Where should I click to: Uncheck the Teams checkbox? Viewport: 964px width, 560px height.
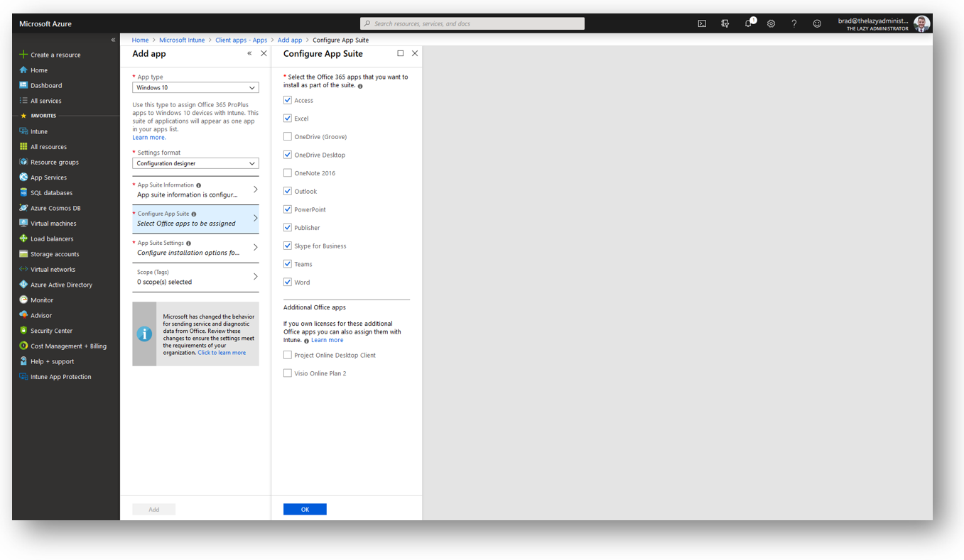288,264
